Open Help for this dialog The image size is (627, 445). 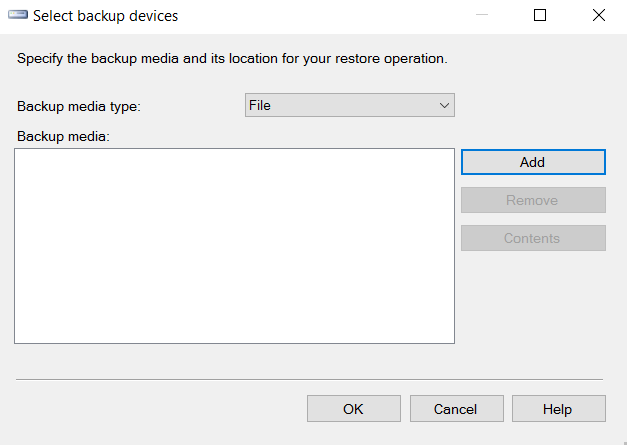pyautogui.click(x=558, y=409)
